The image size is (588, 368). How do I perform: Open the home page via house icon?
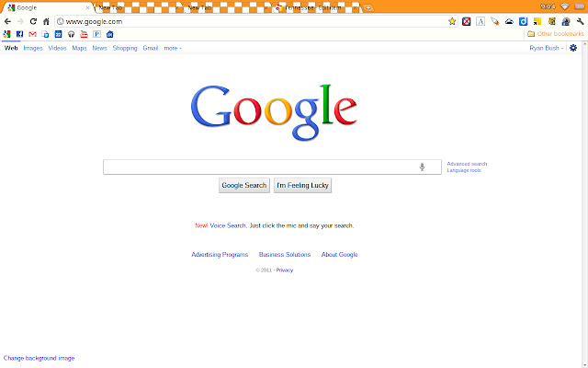pos(46,21)
